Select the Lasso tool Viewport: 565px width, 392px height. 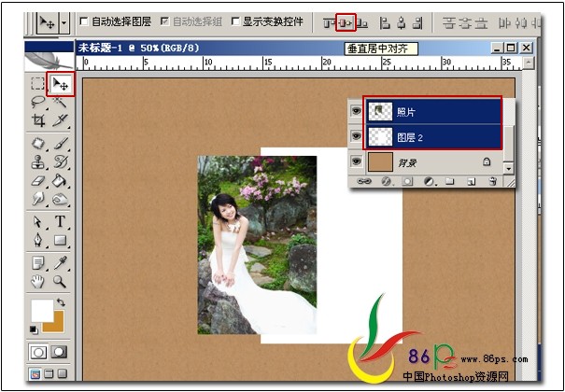37,103
